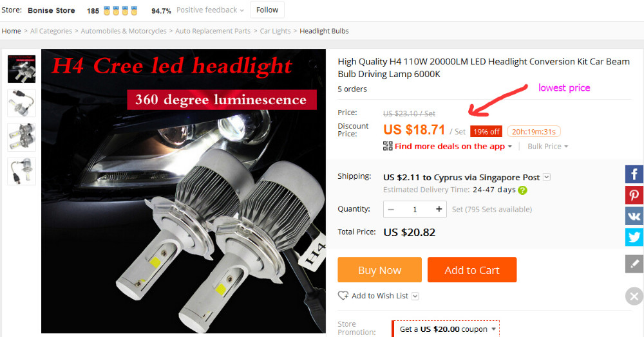
Task: Open Automobiles & Motorcycles breadcrumb category
Action: tap(124, 31)
